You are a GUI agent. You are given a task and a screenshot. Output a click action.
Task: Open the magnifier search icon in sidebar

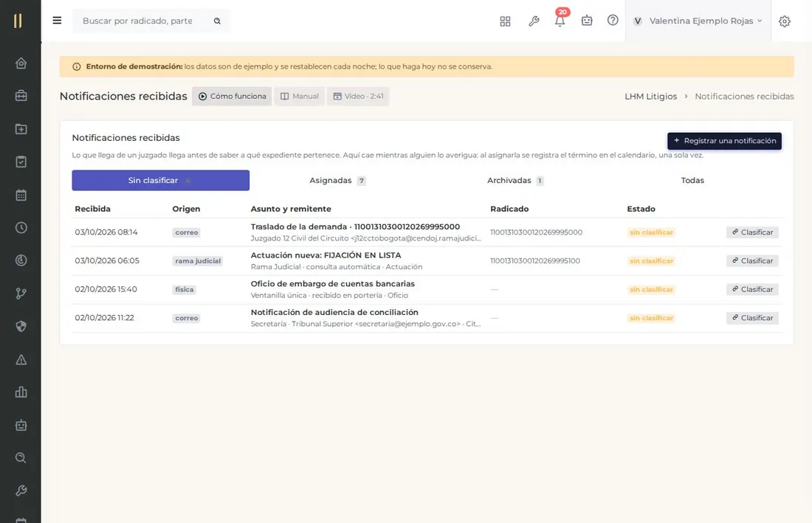tap(21, 458)
